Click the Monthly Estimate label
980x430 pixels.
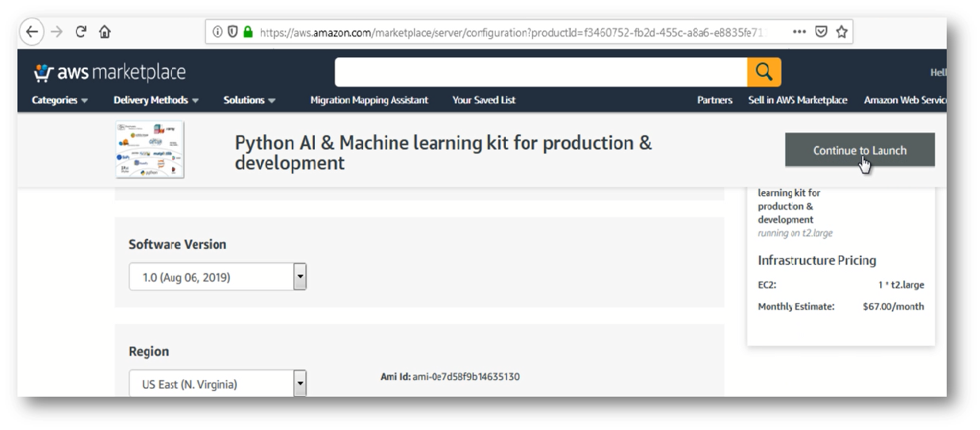click(796, 306)
